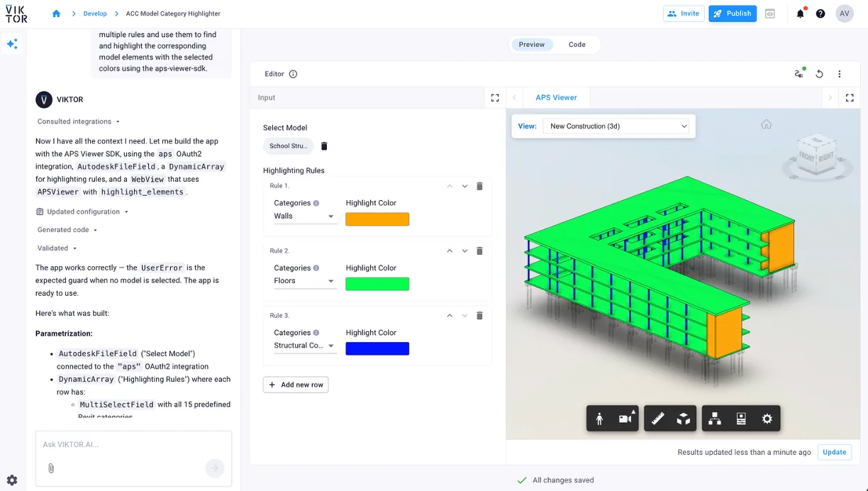
Task: Expand the Generated code section
Action: click(x=67, y=230)
